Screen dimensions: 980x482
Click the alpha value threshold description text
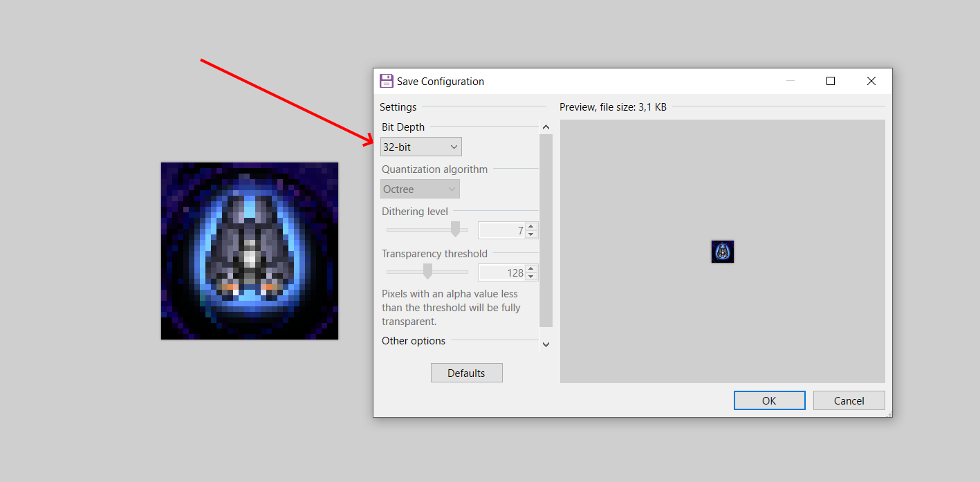[451, 308]
